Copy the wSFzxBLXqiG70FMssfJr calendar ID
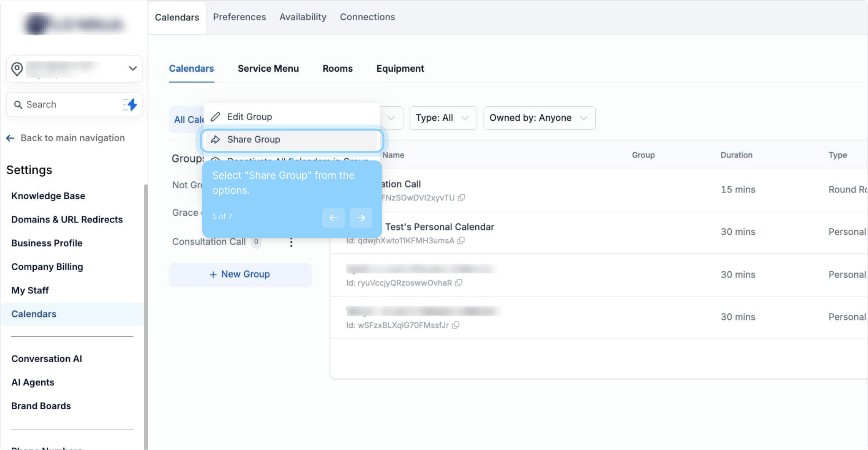868x450 pixels. pyautogui.click(x=456, y=325)
